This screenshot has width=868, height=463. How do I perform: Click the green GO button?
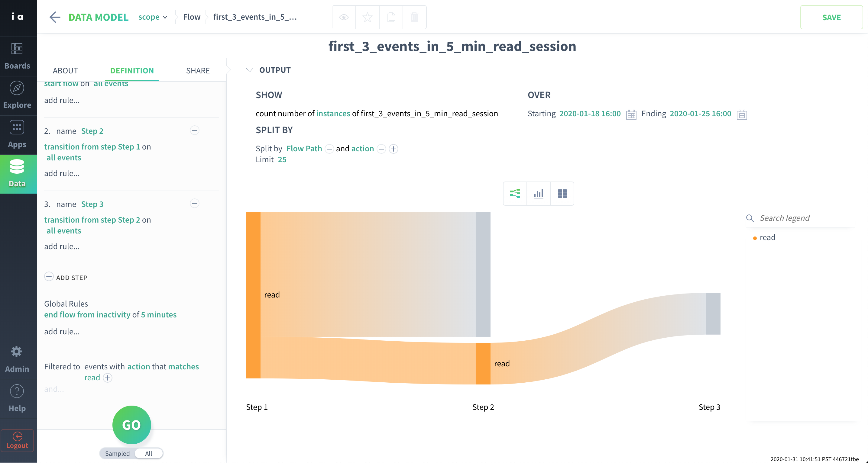(131, 425)
